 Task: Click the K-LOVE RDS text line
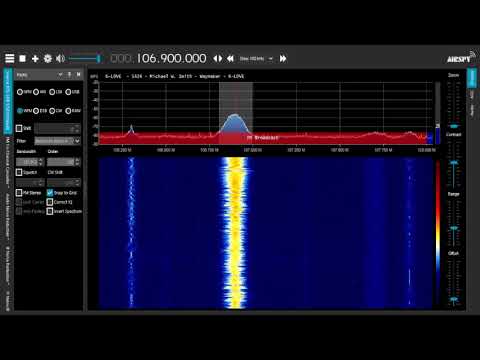pyautogui.click(x=174, y=76)
